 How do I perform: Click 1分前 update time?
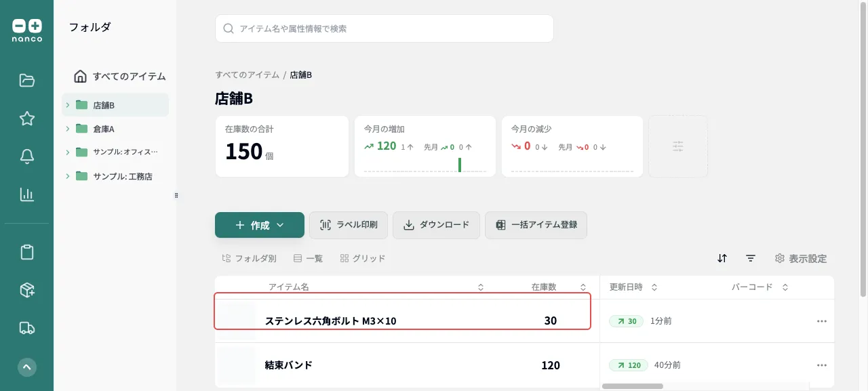pos(661,321)
